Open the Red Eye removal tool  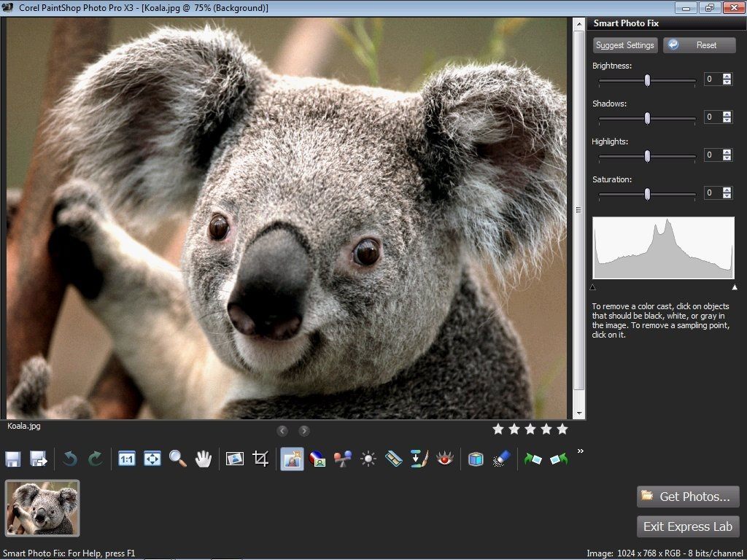point(445,459)
